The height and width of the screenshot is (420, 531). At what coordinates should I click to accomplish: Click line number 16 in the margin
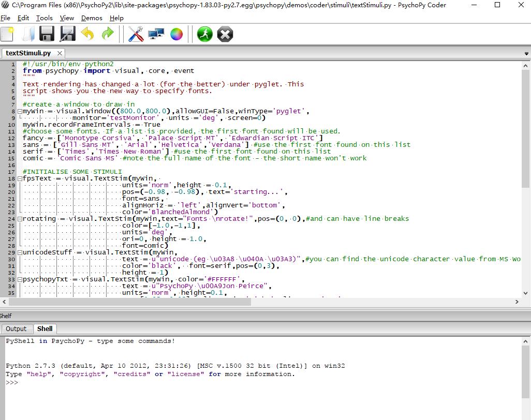[x=11, y=165]
